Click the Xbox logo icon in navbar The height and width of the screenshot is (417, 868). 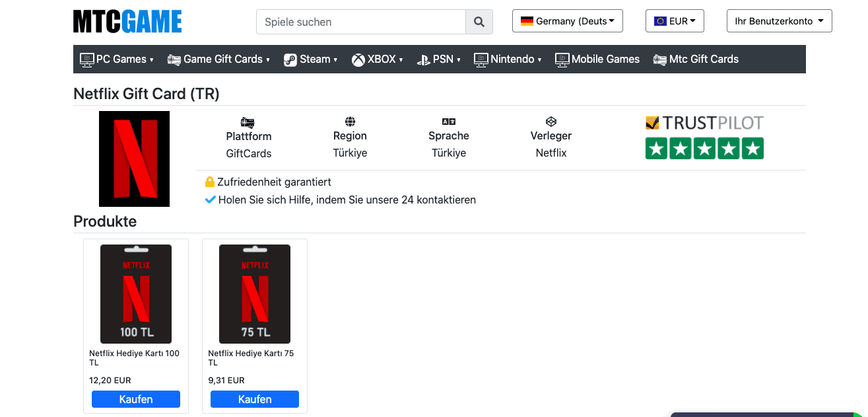(358, 60)
